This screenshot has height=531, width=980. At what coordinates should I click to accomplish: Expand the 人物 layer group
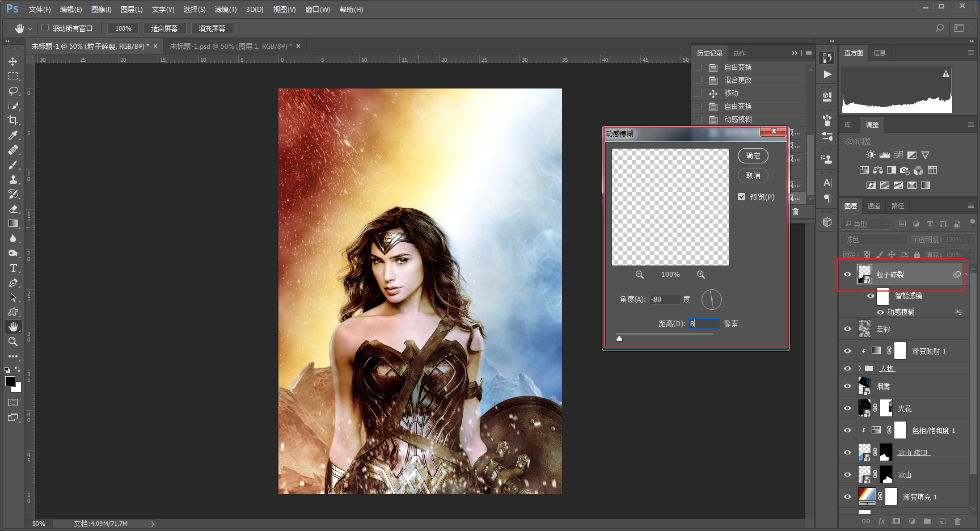860,369
